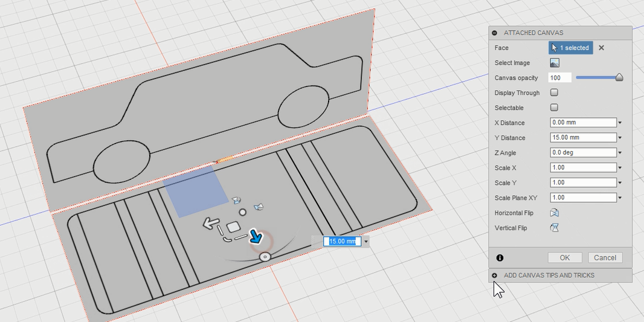The image size is (644, 322).
Task: Enable the Display Through checkbox
Action: (x=554, y=92)
